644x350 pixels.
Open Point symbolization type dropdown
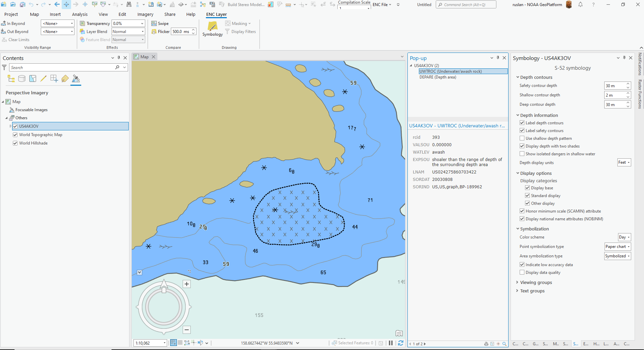[618, 247]
